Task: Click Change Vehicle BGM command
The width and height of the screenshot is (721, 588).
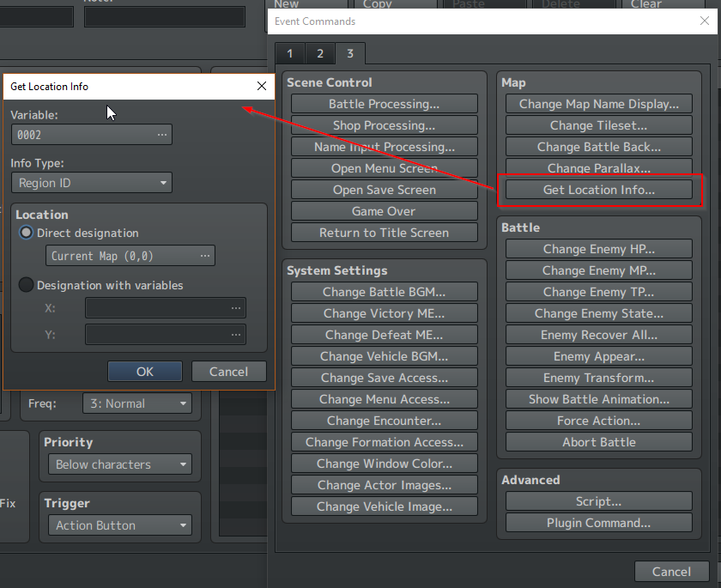Action: [x=384, y=356]
